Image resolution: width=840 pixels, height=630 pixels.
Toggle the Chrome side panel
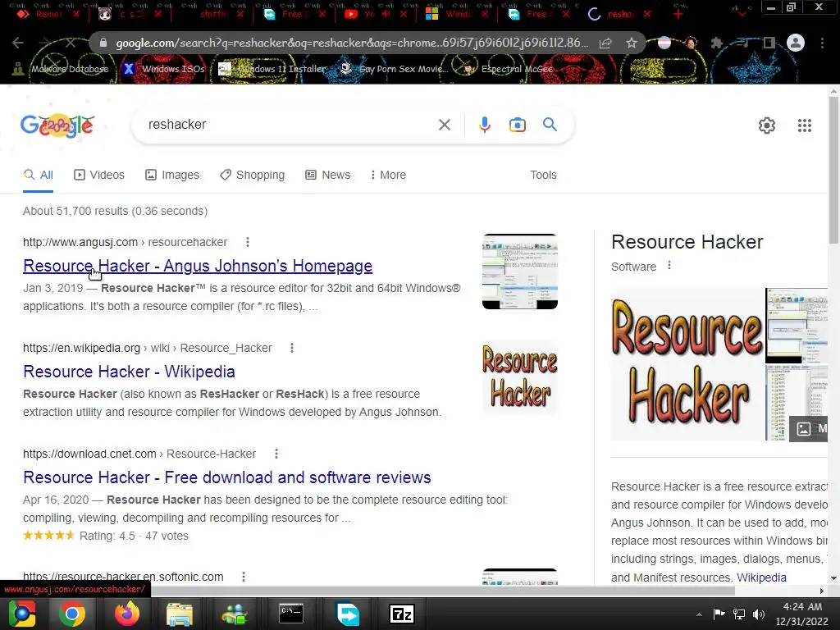[769, 43]
